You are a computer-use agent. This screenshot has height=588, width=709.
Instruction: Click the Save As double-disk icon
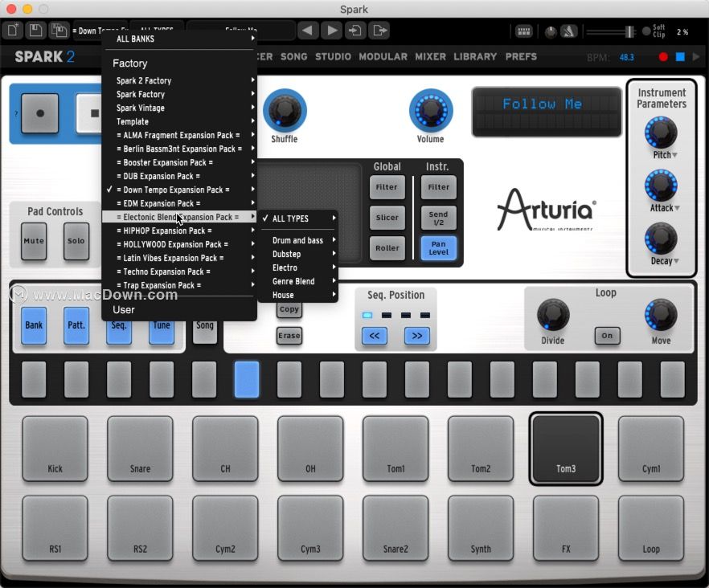(59, 31)
